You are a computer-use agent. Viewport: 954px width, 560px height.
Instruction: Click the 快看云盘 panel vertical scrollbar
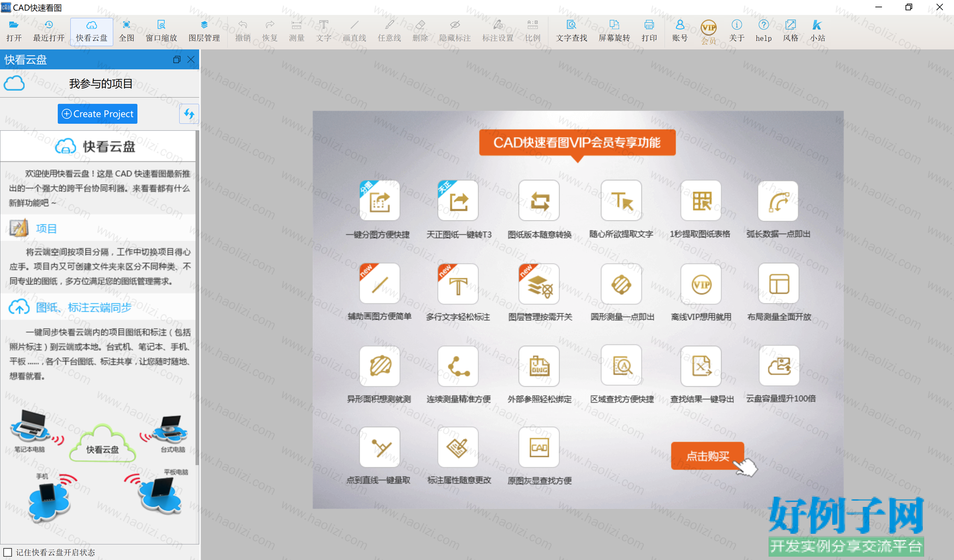197,298
